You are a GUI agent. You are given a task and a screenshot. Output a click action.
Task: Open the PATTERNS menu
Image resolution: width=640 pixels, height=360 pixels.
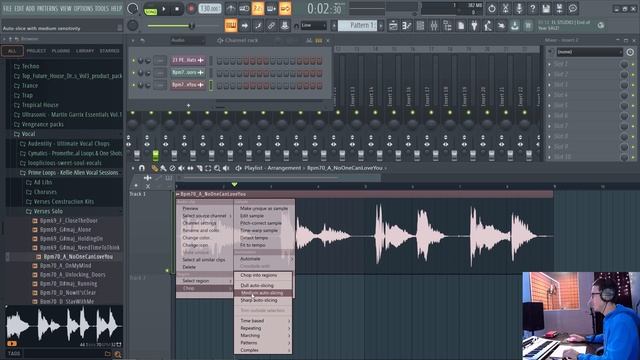[47, 9]
